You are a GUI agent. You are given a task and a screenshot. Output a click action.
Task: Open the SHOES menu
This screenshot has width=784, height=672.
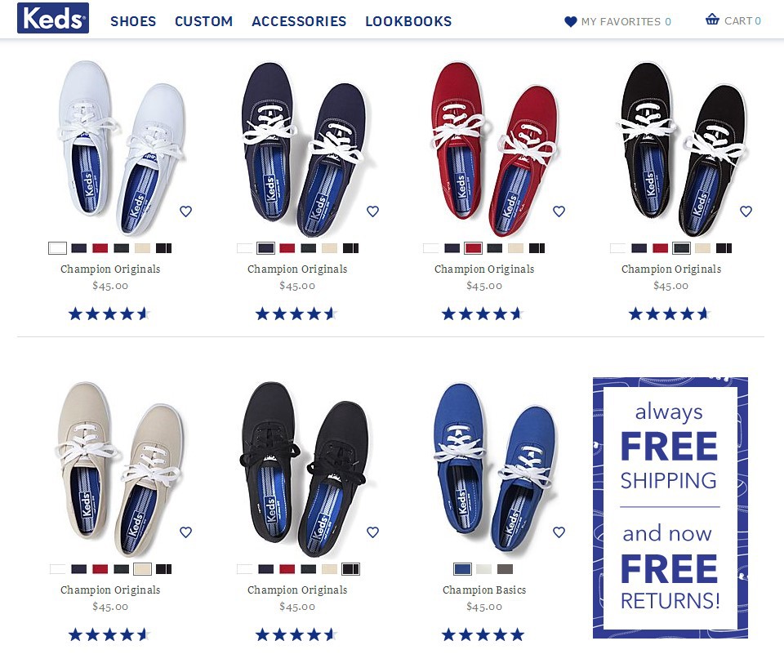tap(133, 21)
